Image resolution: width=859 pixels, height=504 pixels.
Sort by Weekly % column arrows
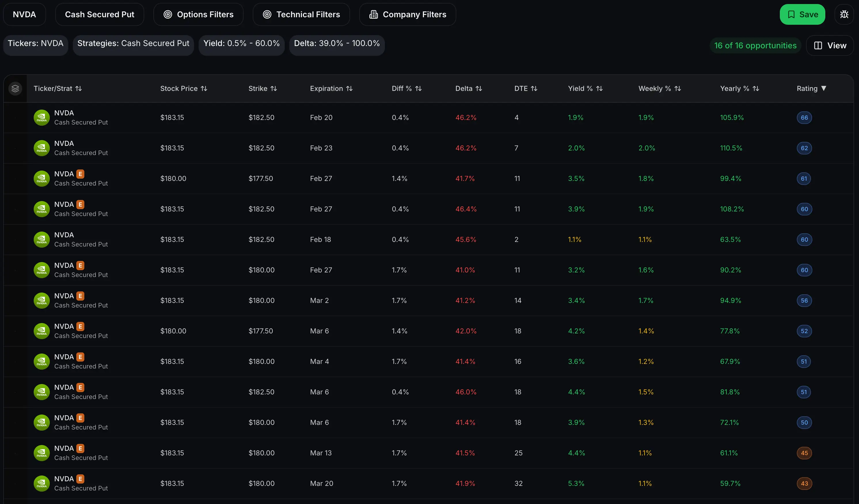coord(678,89)
